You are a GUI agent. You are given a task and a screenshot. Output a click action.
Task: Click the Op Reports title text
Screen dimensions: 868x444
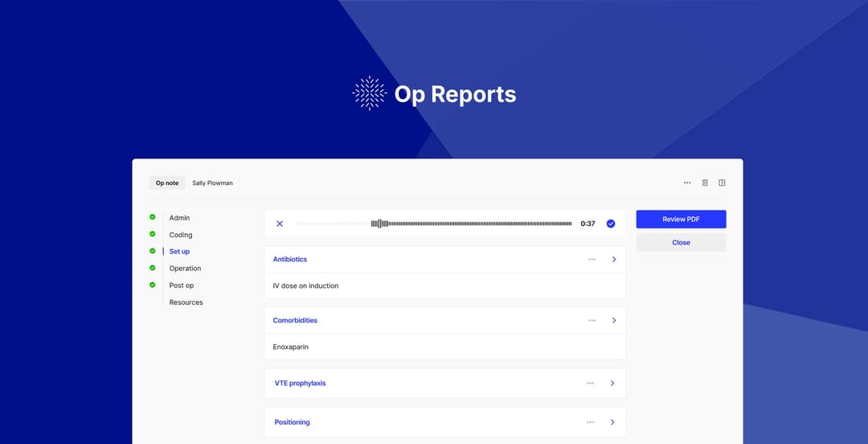(x=455, y=94)
